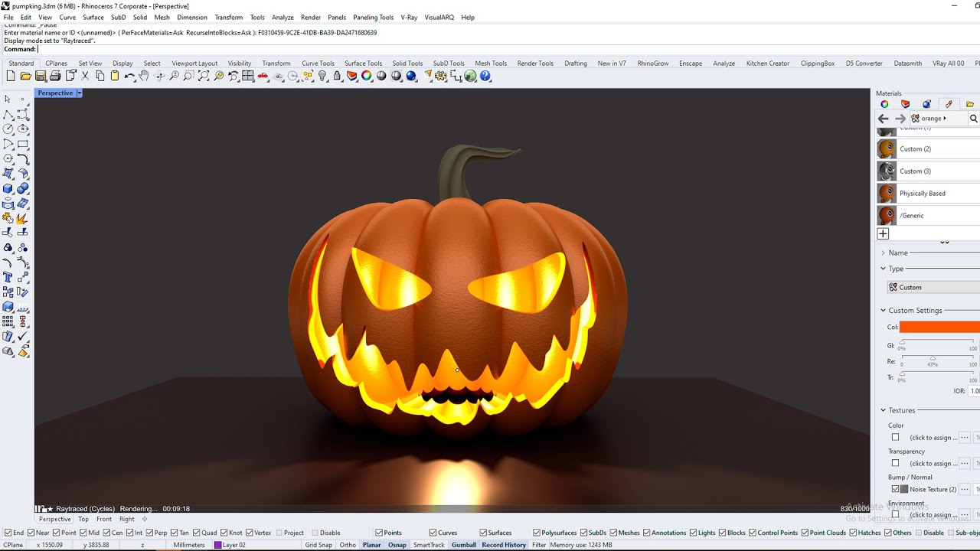Print using the printer icon
980x551 pixels.
pyautogui.click(x=55, y=76)
